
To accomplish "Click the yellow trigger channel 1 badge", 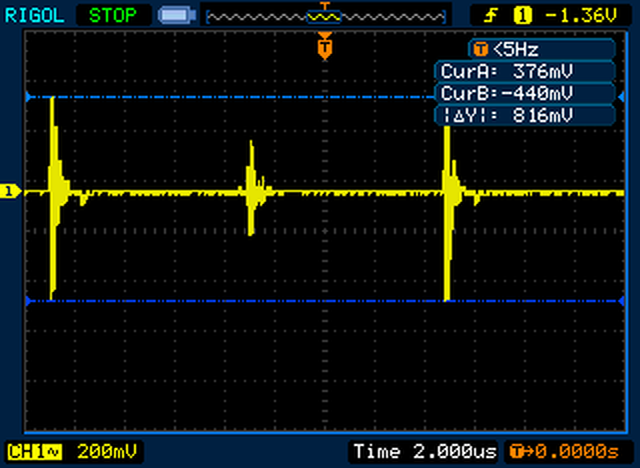I will 523,16.
